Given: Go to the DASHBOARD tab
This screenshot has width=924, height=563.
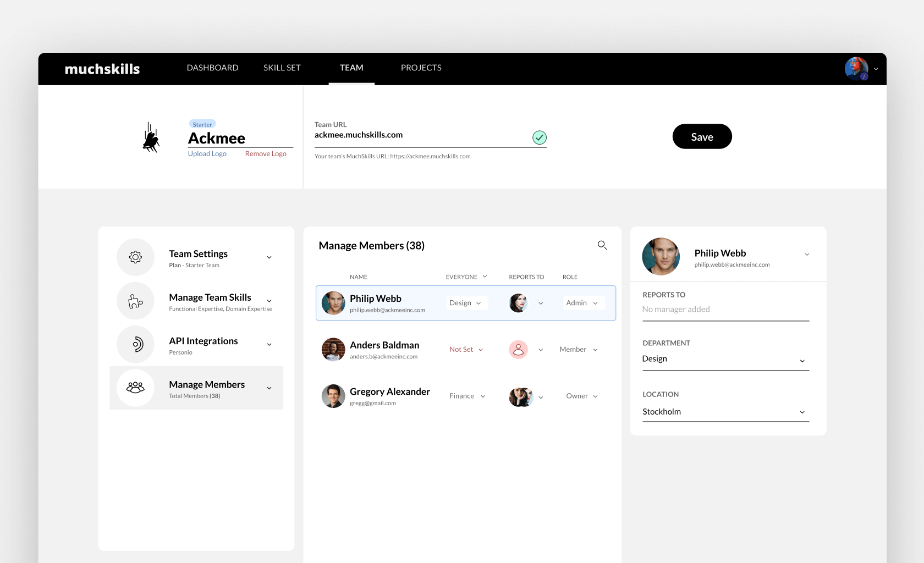Looking at the screenshot, I should pos(213,68).
